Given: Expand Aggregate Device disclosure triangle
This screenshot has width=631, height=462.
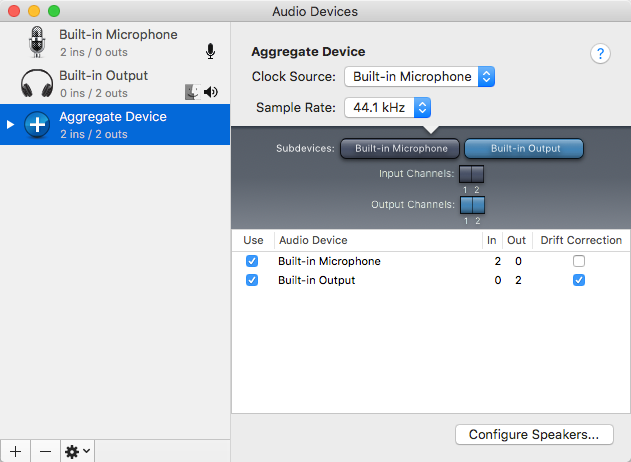Looking at the screenshot, I should (x=10, y=125).
